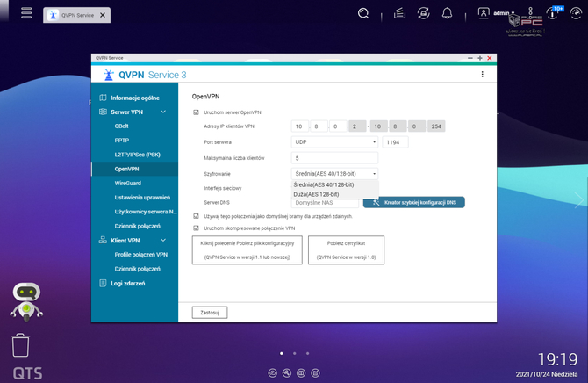Open Profile połączeń VPN in the sidebar
This screenshot has width=588, height=383.
tap(141, 255)
